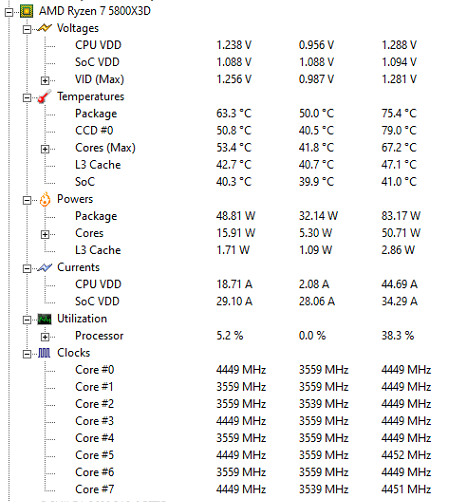This screenshot has width=467, height=502.
Task: Select the Core #2 clock row
Action: (x=94, y=404)
